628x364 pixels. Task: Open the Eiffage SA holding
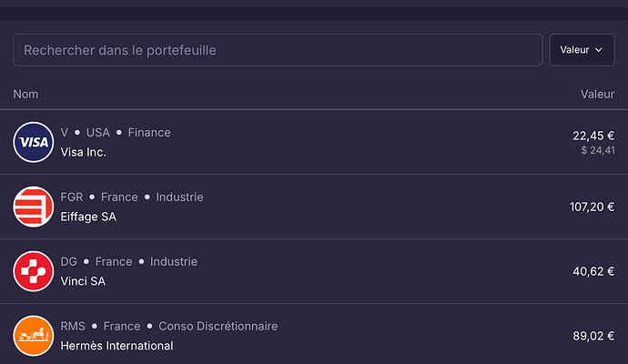pos(314,207)
